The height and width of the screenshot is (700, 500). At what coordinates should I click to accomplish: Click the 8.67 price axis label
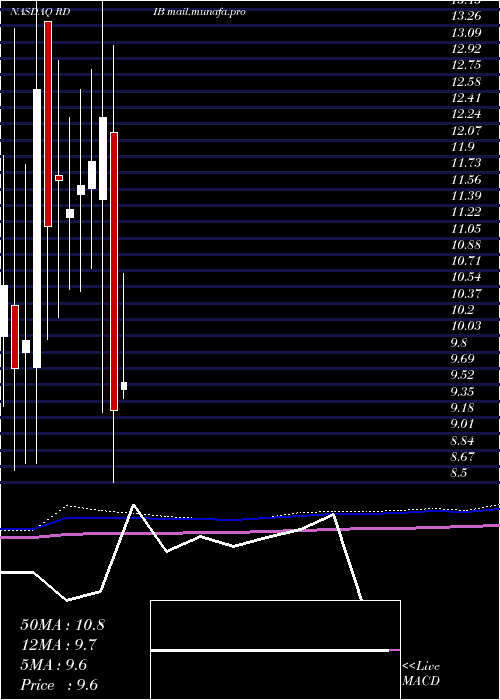pos(462,457)
